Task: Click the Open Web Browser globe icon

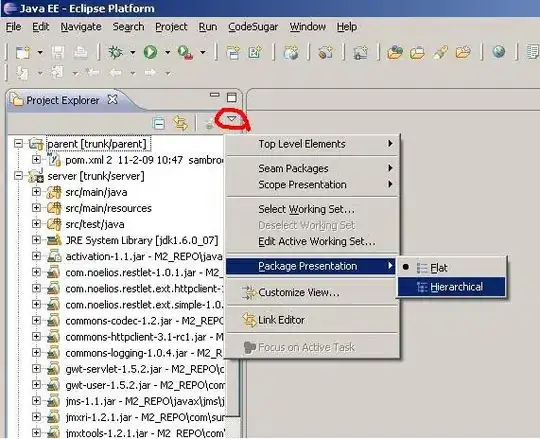Action: coord(498,52)
